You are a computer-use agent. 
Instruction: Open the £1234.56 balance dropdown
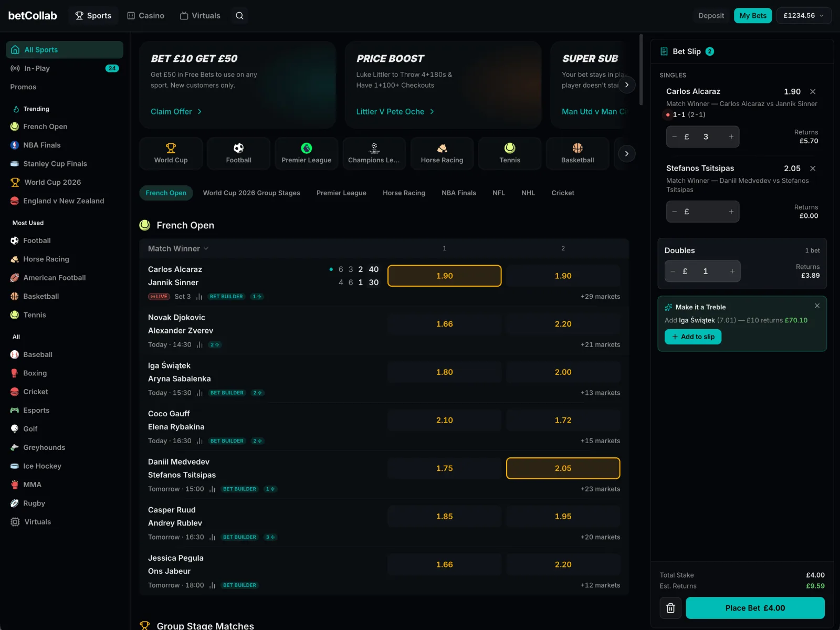tap(804, 16)
